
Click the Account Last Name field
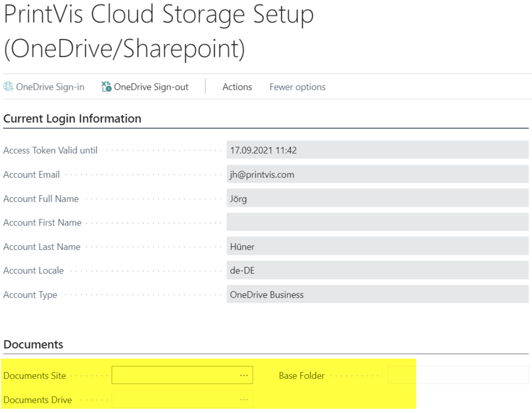(x=377, y=247)
